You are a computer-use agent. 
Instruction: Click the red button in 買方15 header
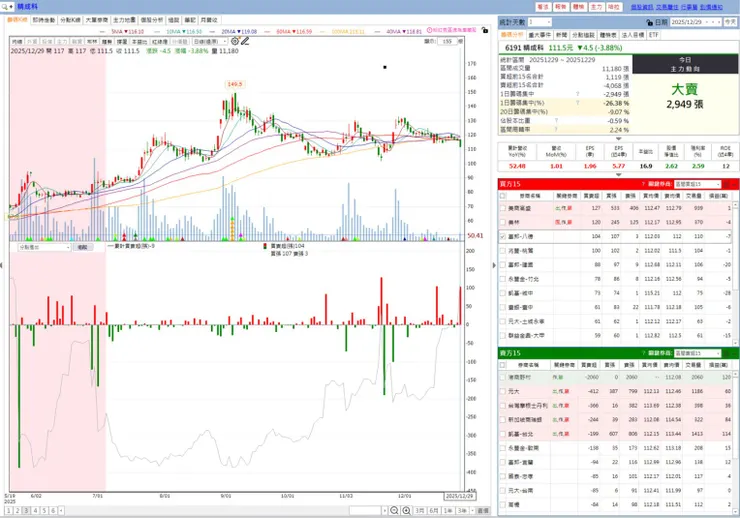(726, 184)
